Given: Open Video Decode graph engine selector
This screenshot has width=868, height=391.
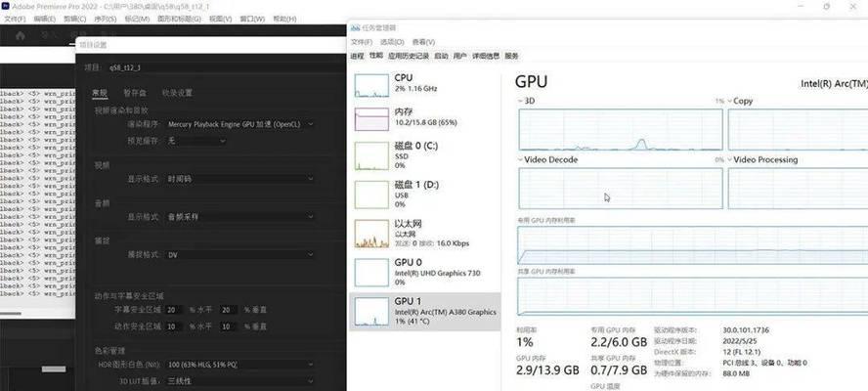Looking at the screenshot, I should [547, 159].
